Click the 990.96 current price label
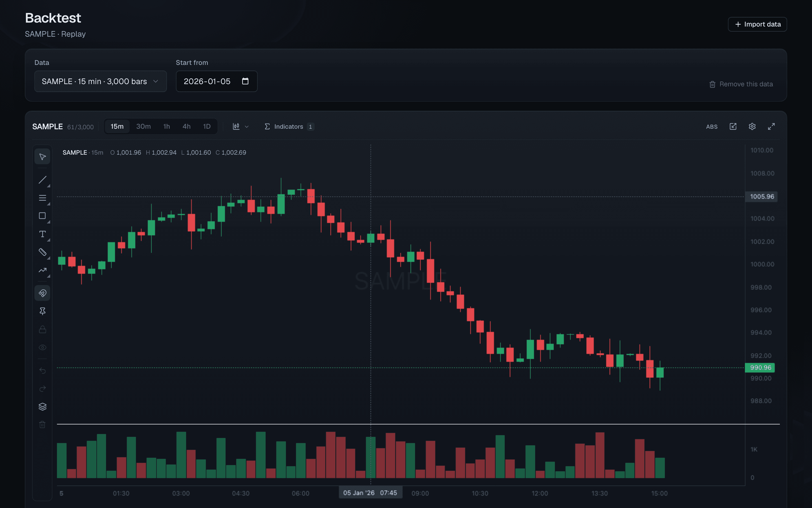812x508 pixels. pyautogui.click(x=760, y=367)
